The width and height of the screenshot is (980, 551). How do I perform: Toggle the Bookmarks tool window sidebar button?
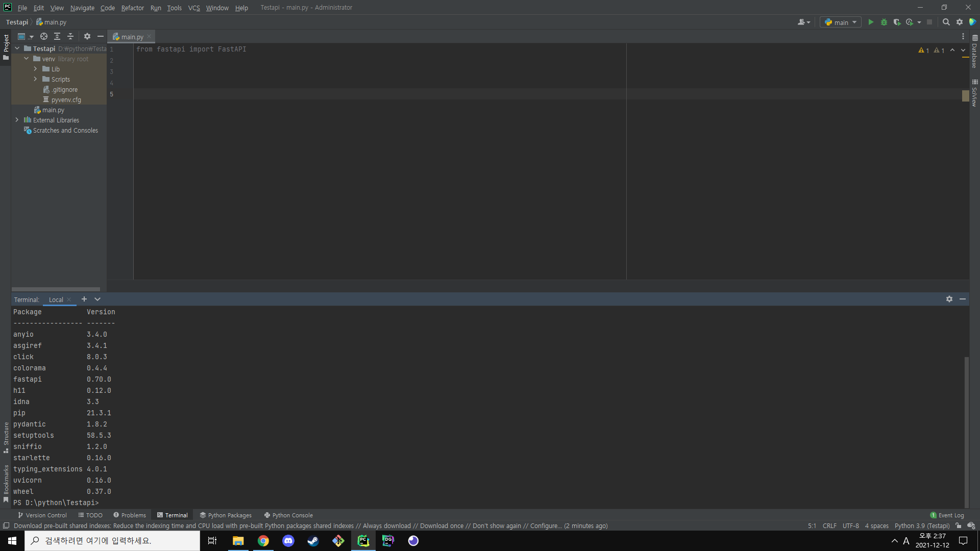coord(6,483)
